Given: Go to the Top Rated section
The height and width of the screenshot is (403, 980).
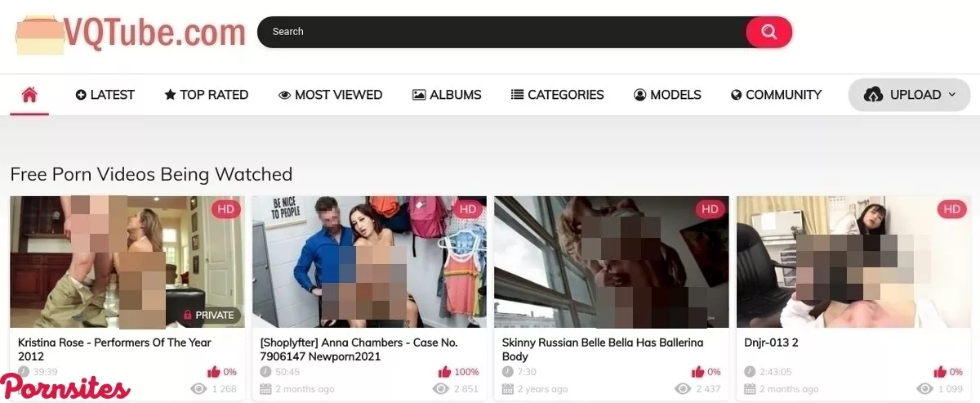Looking at the screenshot, I should pyautogui.click(x=206, y=95).
